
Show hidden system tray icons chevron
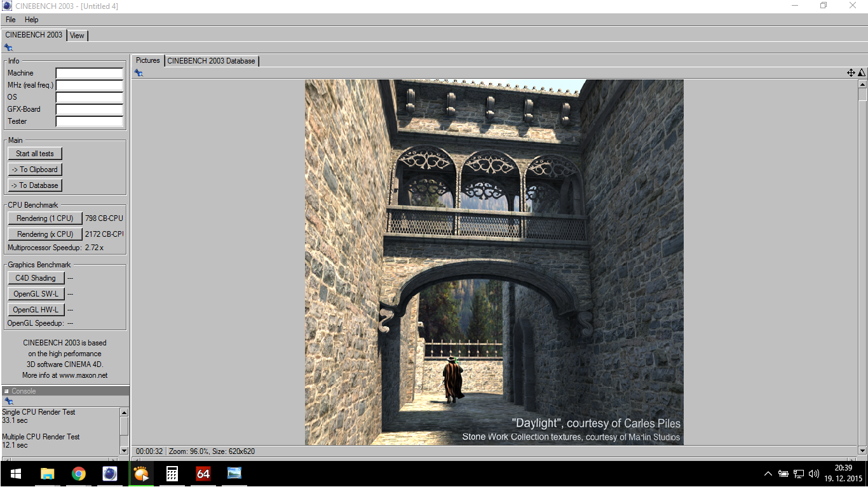click(x=768, y=474)
